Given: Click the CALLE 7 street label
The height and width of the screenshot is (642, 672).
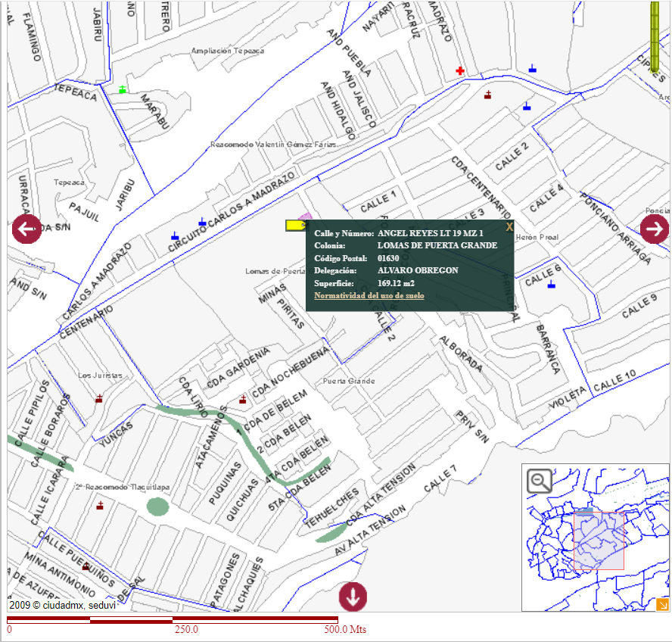Looking at the screenshot, I should 440,478.
